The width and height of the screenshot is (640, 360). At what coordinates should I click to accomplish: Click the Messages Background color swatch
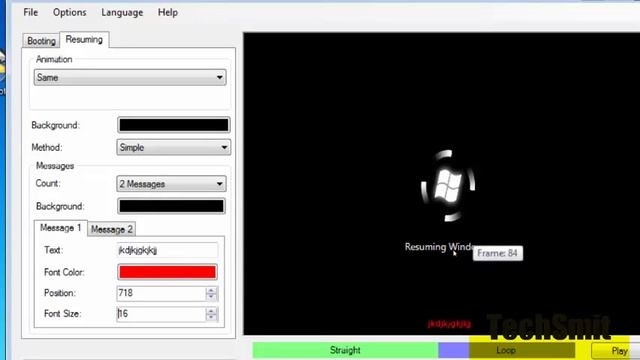pos(171,206)
